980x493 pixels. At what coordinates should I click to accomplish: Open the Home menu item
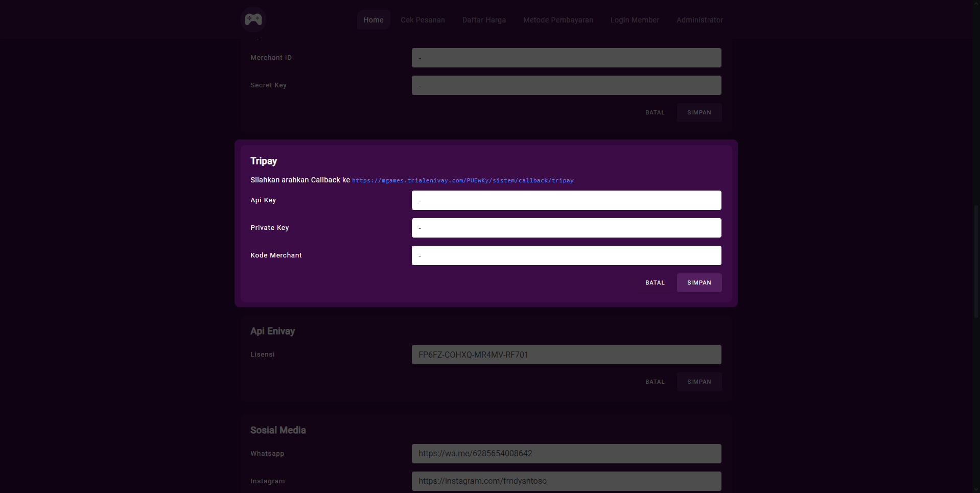click(x=374, y=20)
